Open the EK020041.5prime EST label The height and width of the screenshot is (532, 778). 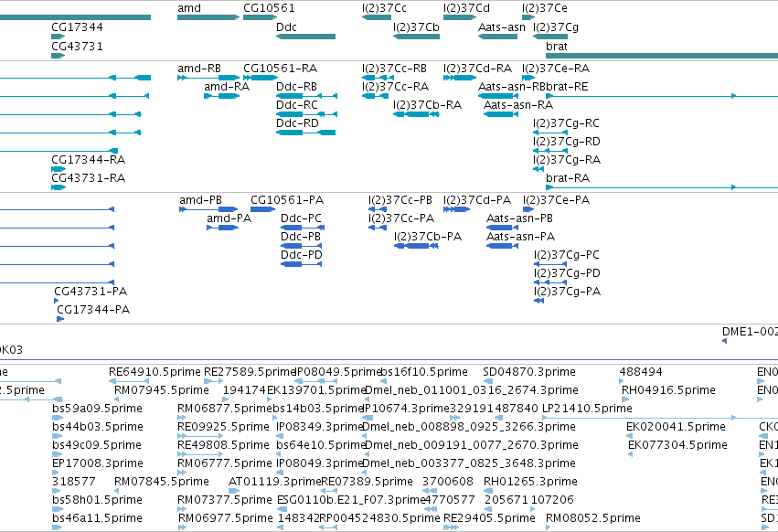(676, 427)
